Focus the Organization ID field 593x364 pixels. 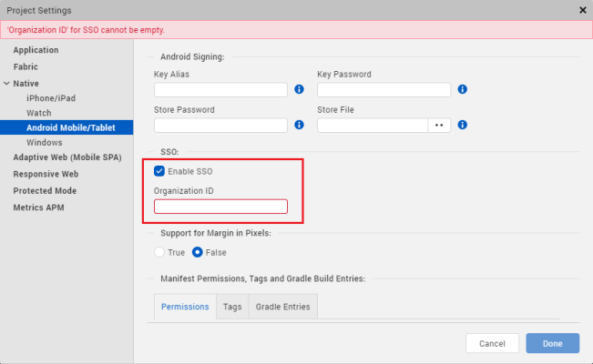(x=220, y=207)
